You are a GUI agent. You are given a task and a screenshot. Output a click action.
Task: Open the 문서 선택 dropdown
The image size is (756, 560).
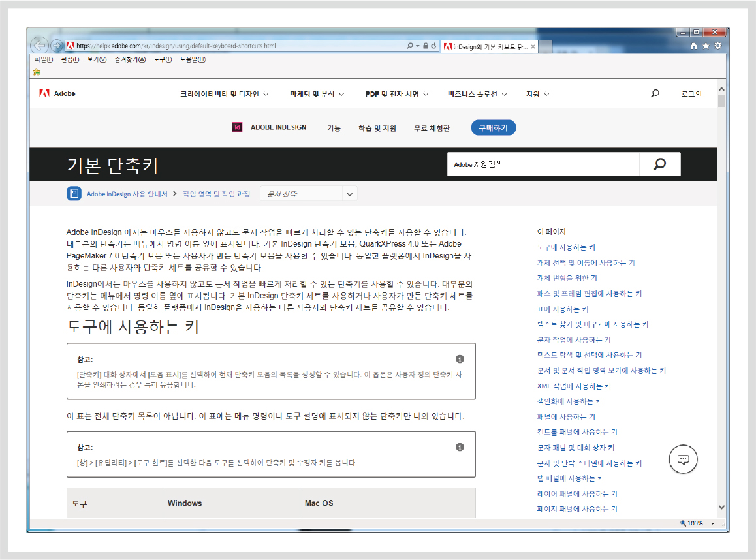pos(309,194)
